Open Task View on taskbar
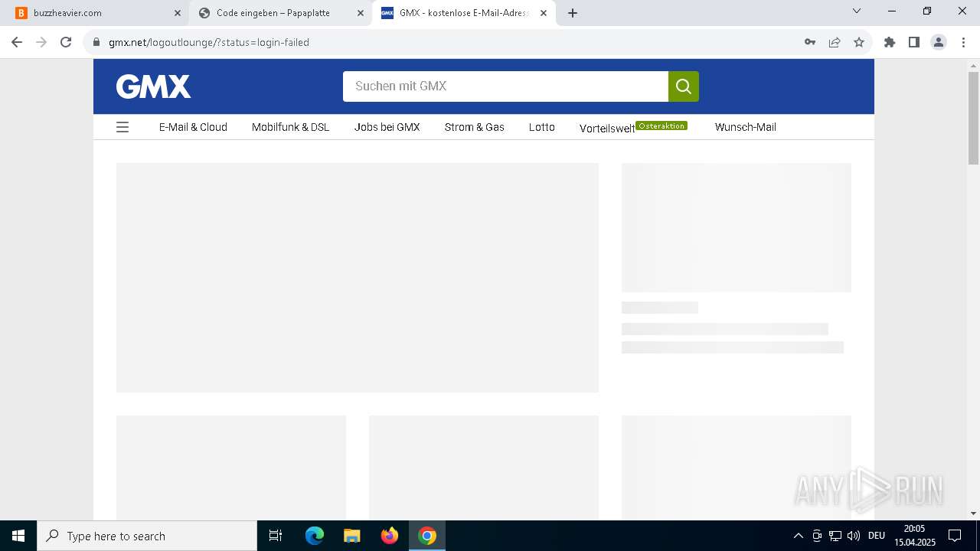 [276, 536]
